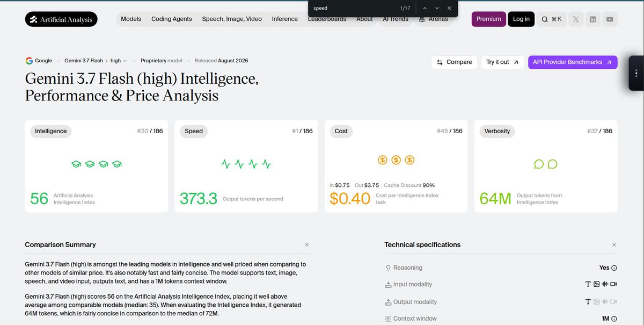Screen dimensions: 644x325
Task: Click the Reasoning lightbulb icon
Action: click(389, 268)
